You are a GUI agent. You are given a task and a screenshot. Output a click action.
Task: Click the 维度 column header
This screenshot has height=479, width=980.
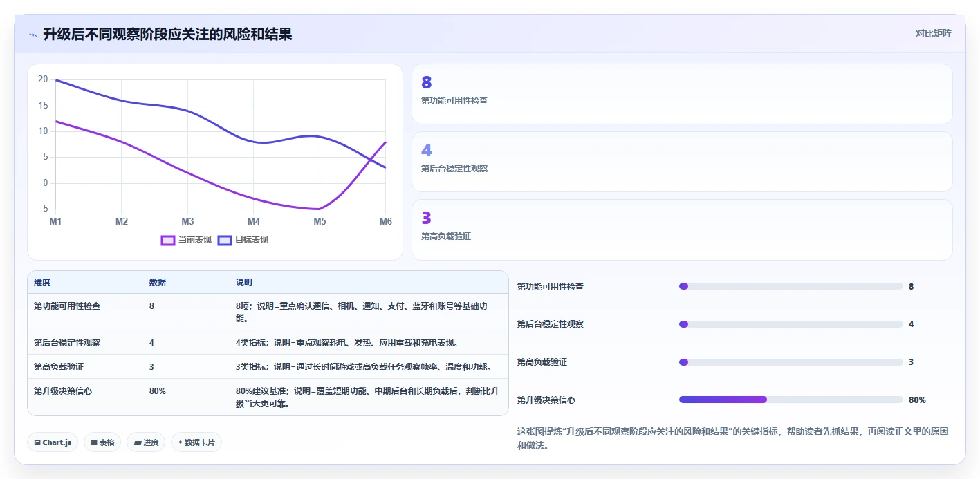coord(42,283)
